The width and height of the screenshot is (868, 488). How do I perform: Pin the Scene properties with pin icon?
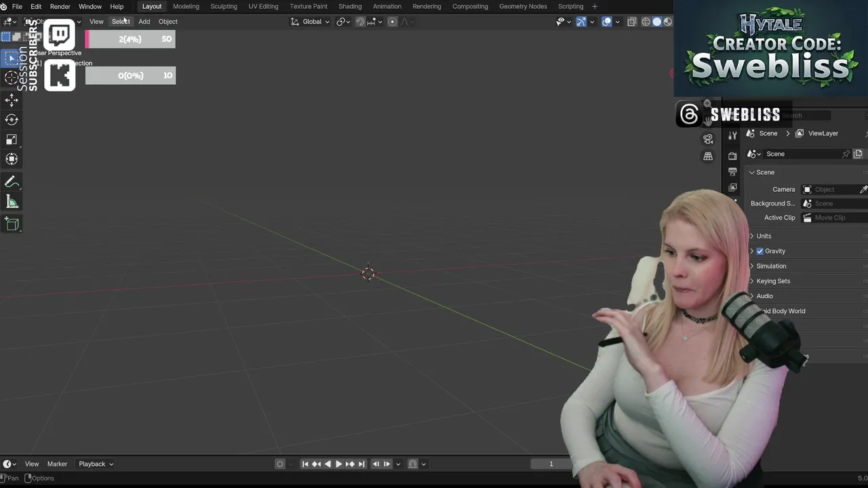click(846, 154)
